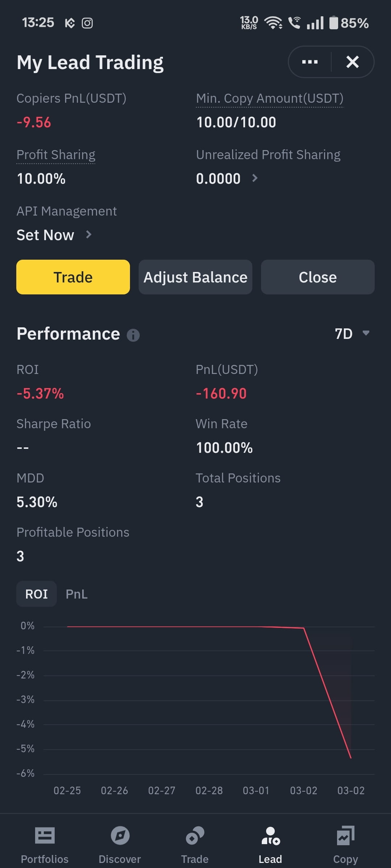Tap Min. Copy Amount(USDT) label
Viewport: 391px width, 868px height.
pos(270,98)
